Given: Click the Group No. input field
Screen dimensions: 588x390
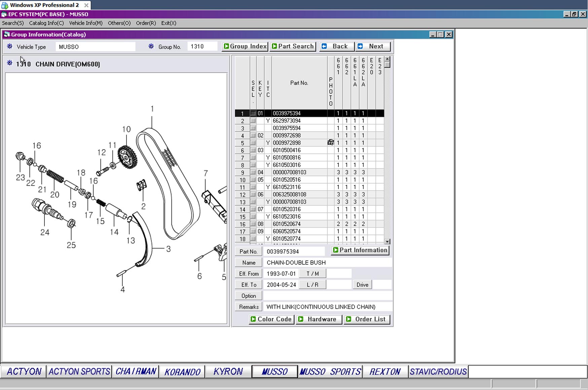Looking at the screenshot, I should pyautogui.click(x=202, y=46).
